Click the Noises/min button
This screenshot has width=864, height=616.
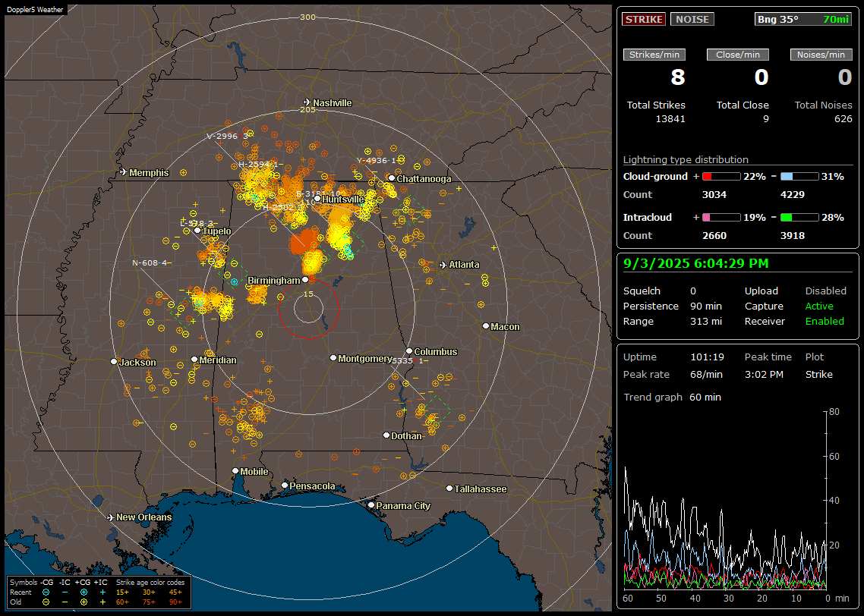(x=821, y=55)
